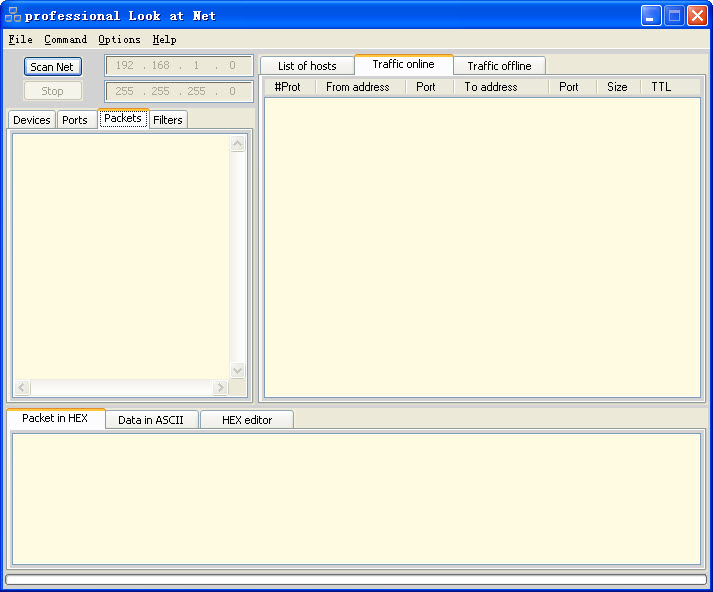Open the Options menu
This screenshot has width=713, height=592.
[119, 40]
